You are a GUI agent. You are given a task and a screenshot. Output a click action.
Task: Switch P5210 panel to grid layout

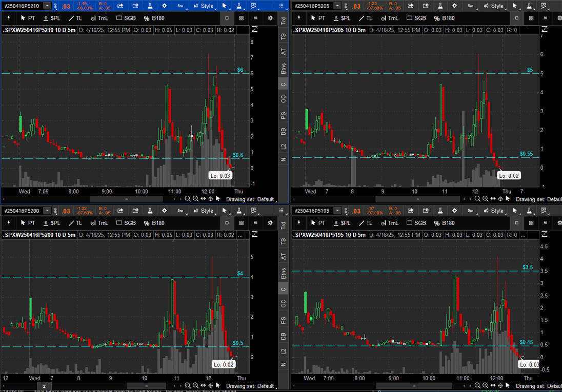coord(241,18)
